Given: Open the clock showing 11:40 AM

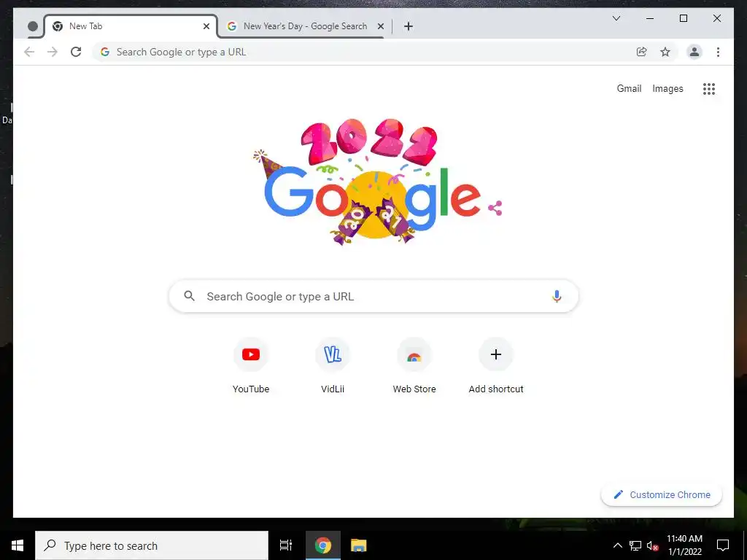Looking at the screenshot, I should (684, 545).
